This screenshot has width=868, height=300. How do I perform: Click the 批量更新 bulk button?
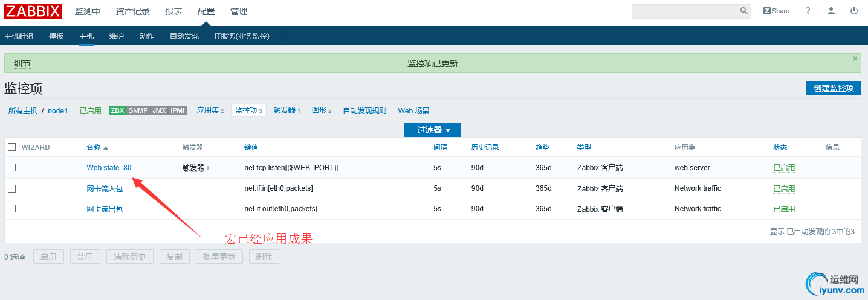(x=219, y=257)
